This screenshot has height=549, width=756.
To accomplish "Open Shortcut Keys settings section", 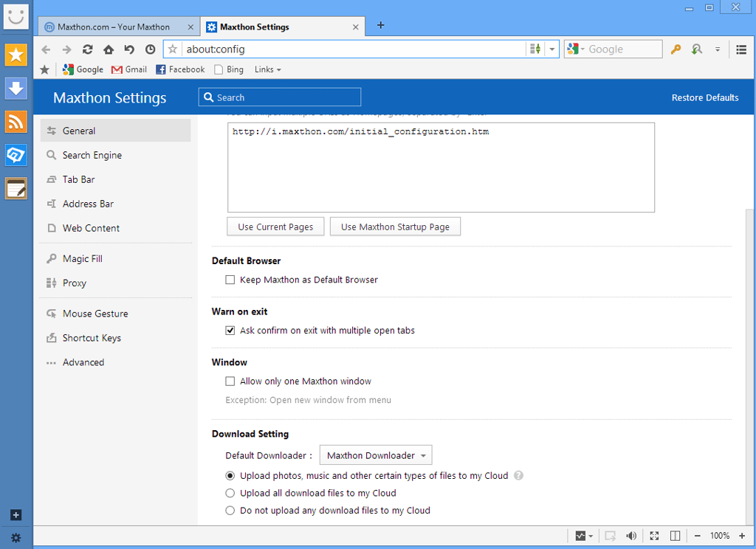I will [116, 338].
